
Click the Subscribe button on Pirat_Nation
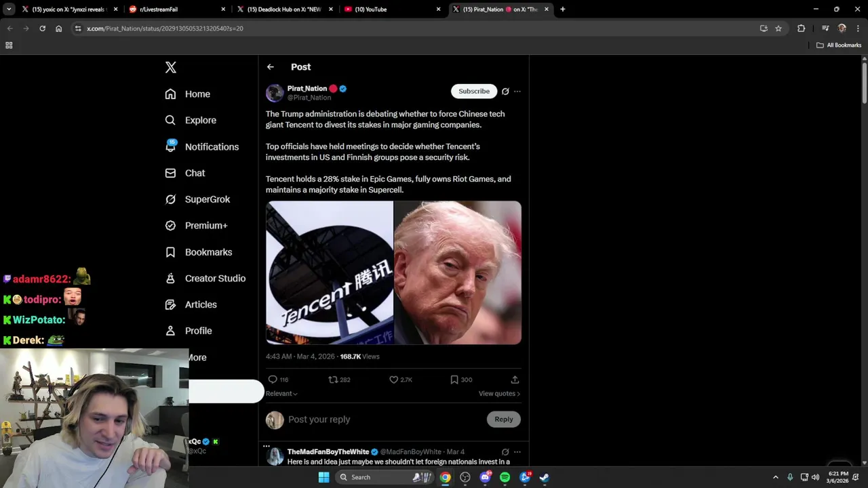pyautogui.click(x=474, y=91)
